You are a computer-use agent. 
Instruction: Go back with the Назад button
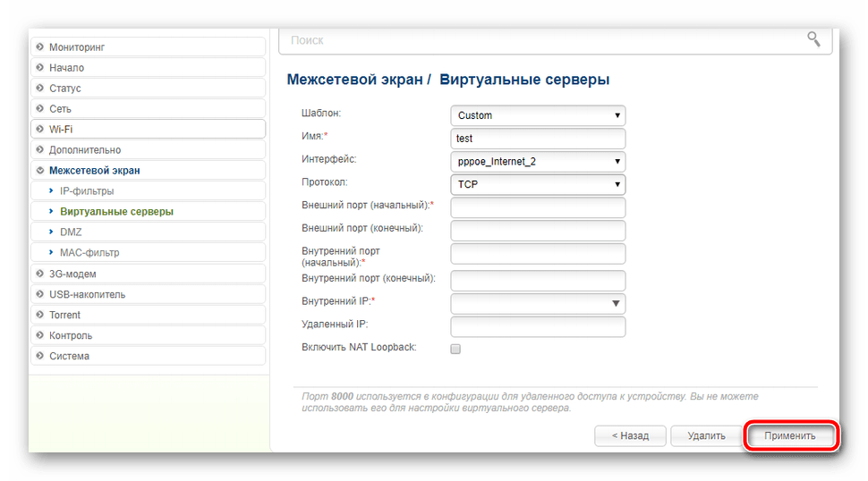coord(630,436)
